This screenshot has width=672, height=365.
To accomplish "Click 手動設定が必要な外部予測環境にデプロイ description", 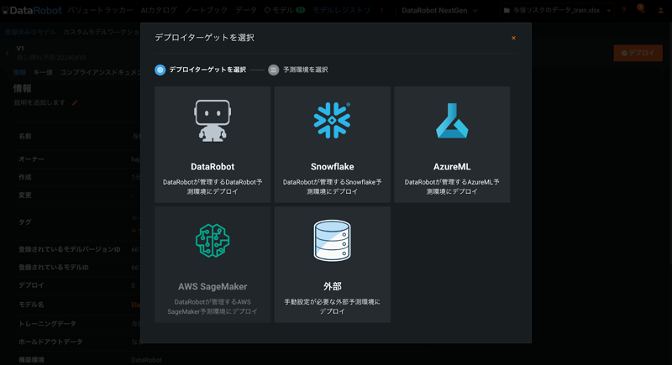I will tap(332, 307).
